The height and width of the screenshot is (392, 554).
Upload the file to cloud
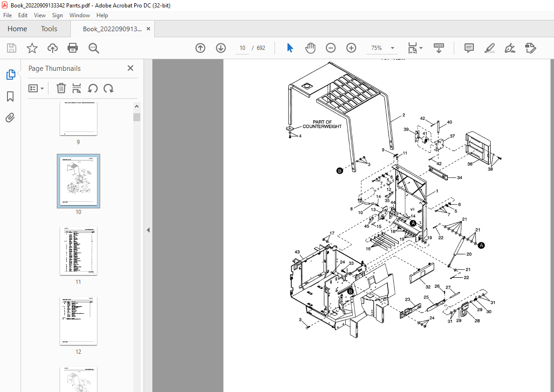pos(52,48)
